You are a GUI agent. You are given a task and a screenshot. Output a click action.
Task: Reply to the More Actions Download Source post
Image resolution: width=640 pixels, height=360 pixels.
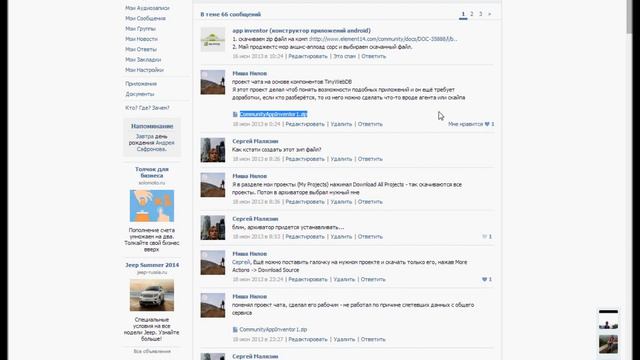pos(373,280)
